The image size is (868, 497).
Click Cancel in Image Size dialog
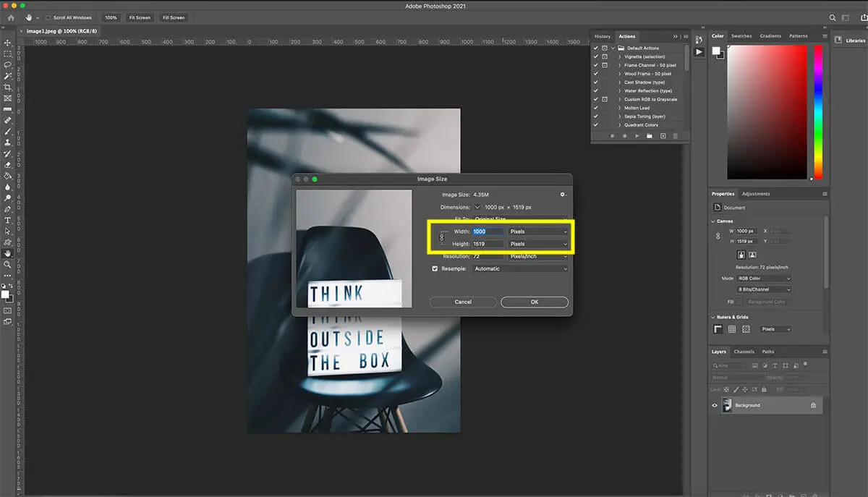point(463,302)
